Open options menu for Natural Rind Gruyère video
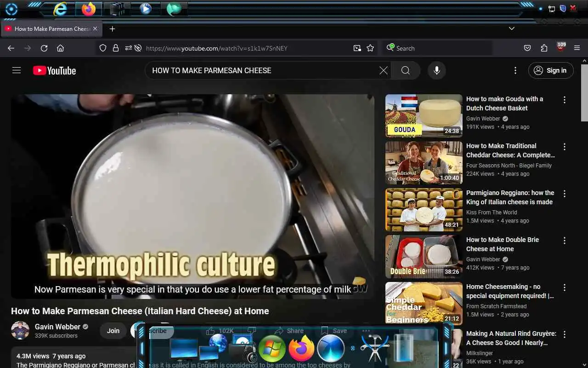 pos(565,334)
